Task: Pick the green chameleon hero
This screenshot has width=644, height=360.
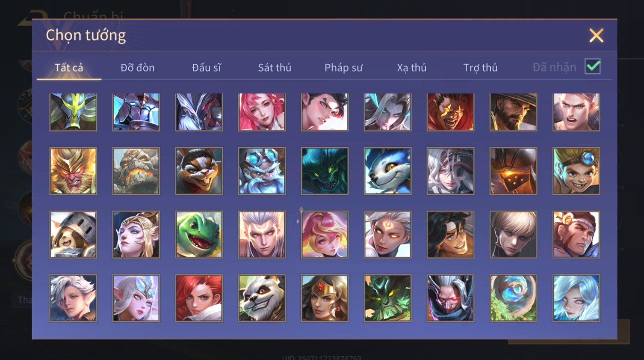Action: pos(199,235)
